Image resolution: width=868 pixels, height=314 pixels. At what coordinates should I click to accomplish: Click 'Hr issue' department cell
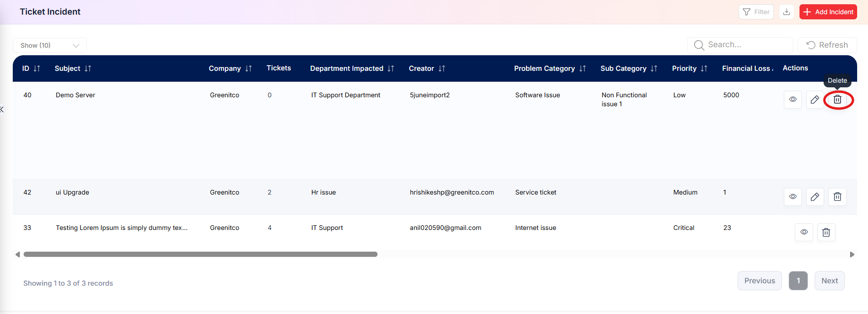tap(324, 192)
